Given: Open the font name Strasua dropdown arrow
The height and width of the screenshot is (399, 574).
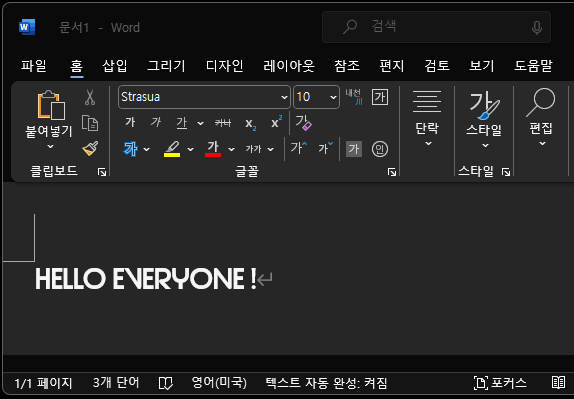Looking at the screenshot, I should click(284, 97).
